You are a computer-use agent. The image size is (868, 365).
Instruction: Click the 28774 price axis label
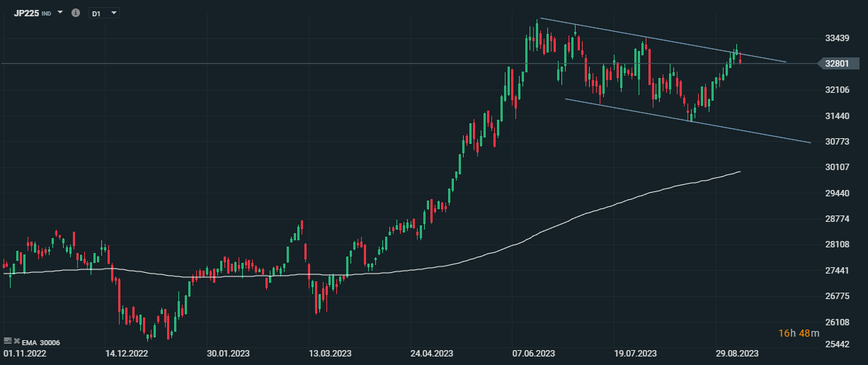click(x=837, y=219)
